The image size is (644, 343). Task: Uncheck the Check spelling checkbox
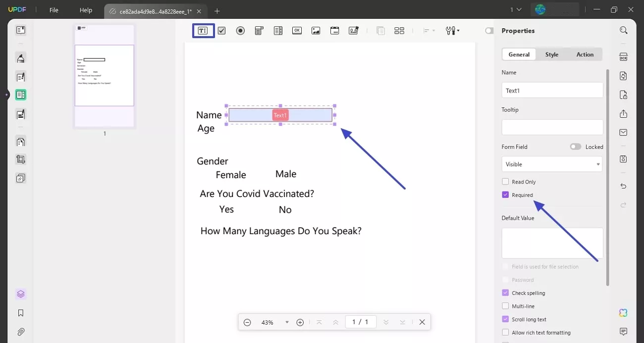tap(505, 293)
